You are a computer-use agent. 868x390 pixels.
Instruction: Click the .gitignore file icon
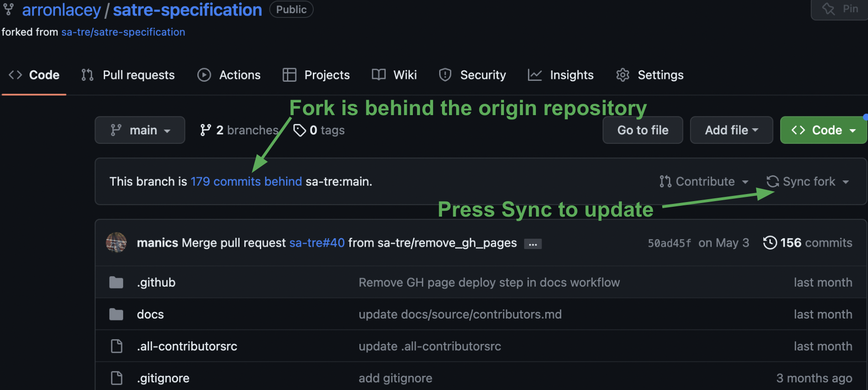pos(116,378)
